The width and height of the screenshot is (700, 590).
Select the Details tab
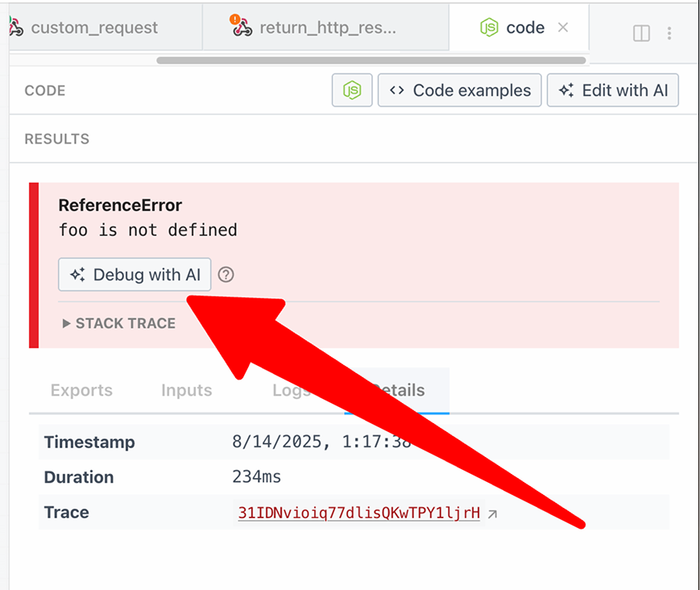tap(397, 390)
